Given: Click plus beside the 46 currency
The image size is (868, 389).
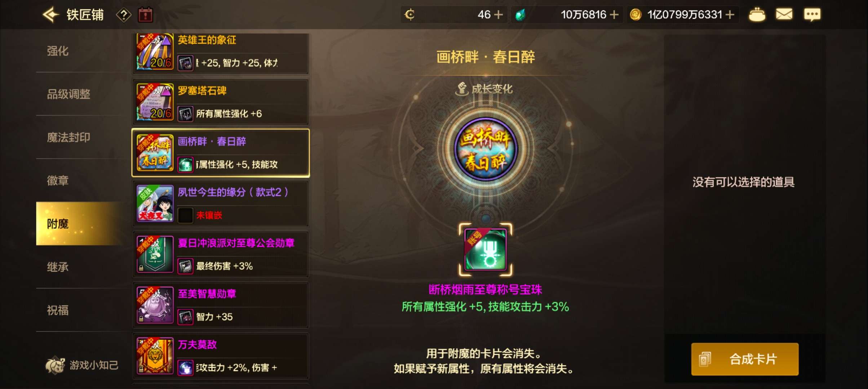Looking at the screenshot, I should [x=498, y=15].
